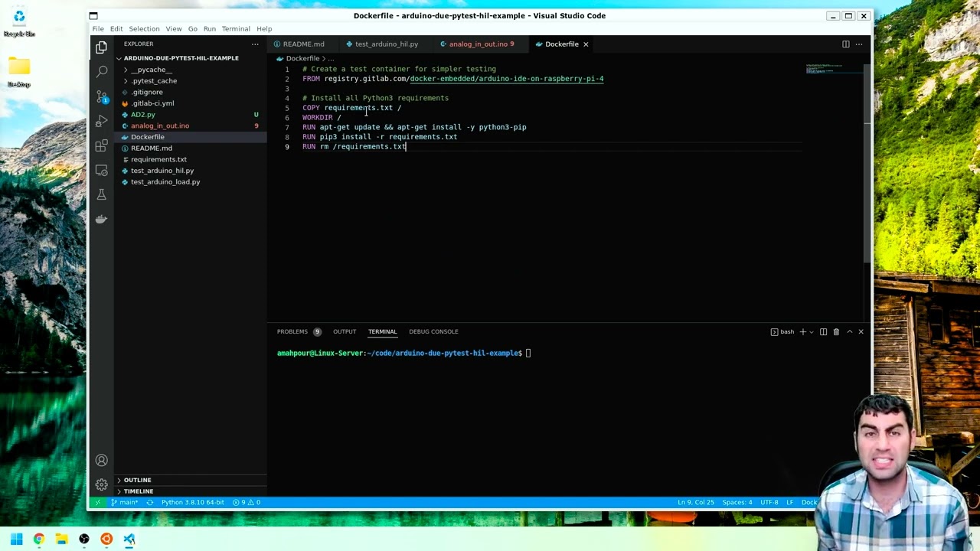Image resolution: width=980 pixels, height=551 pixels.
Task: Open the Search view in activity bar
Action: [x=101, y=71]
